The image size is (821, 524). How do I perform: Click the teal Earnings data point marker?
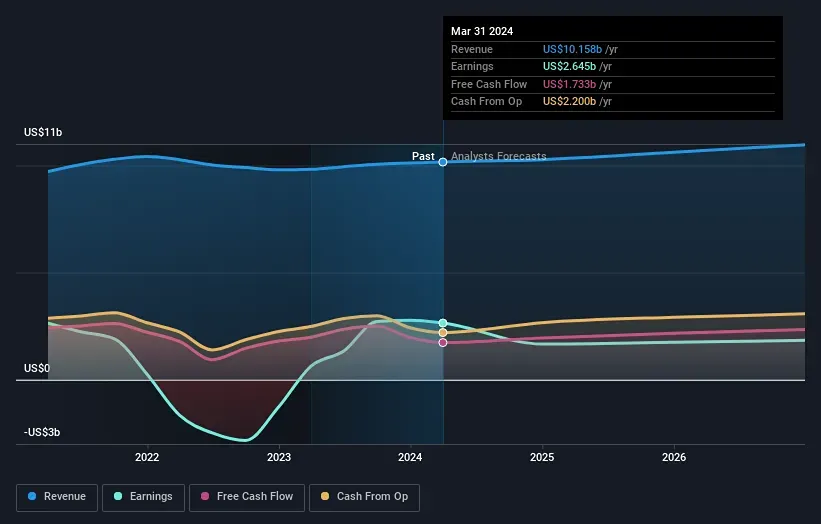point(443,323)
